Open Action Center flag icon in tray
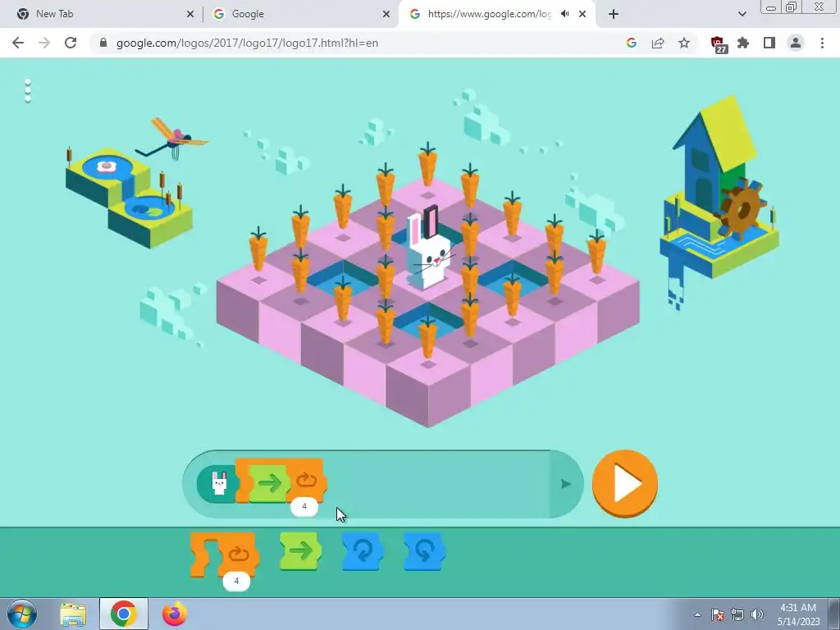The width and height of the screenshot is (840, 630). pos(718,614)
